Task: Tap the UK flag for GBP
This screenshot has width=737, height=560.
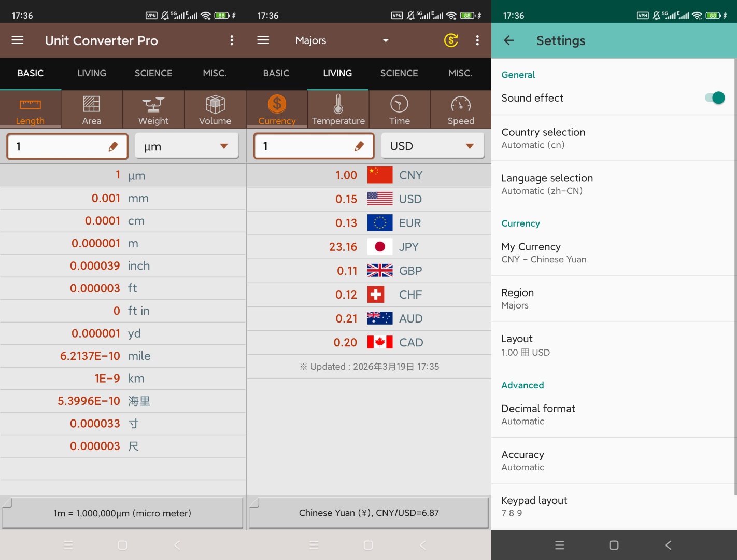Action: pos(380,271)
